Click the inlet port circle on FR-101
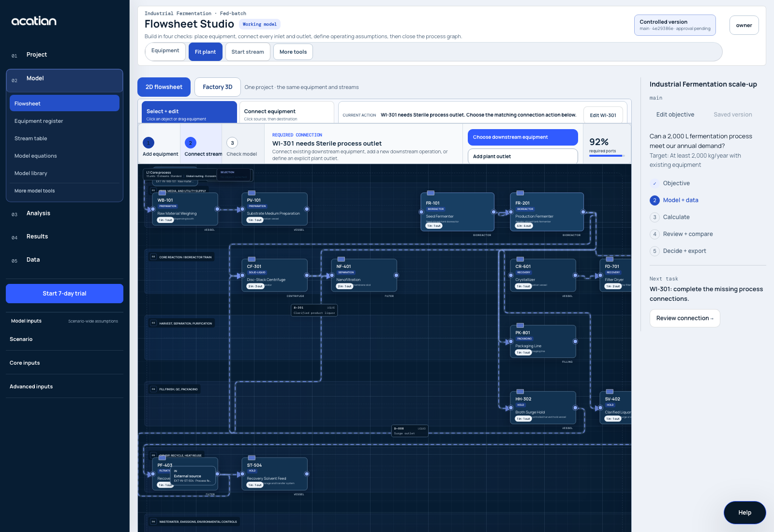774x532 pixels. click(421, 212)
